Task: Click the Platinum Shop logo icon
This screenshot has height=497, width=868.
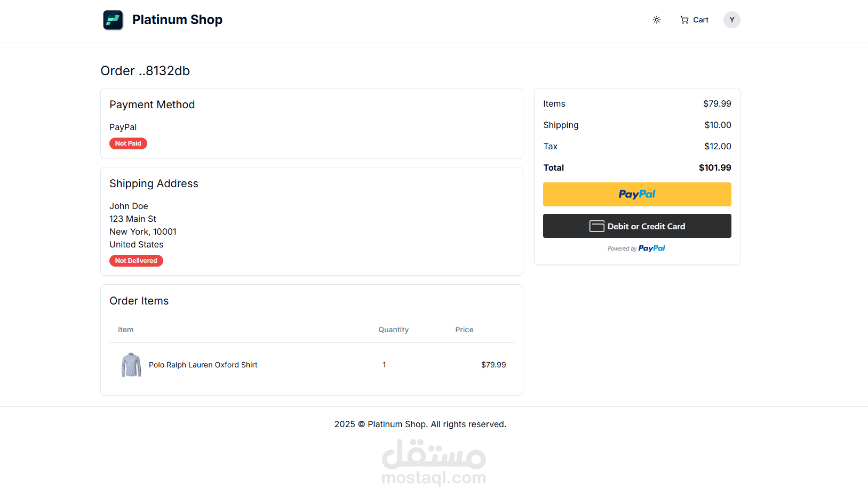Action: click(x=113, y=20)
